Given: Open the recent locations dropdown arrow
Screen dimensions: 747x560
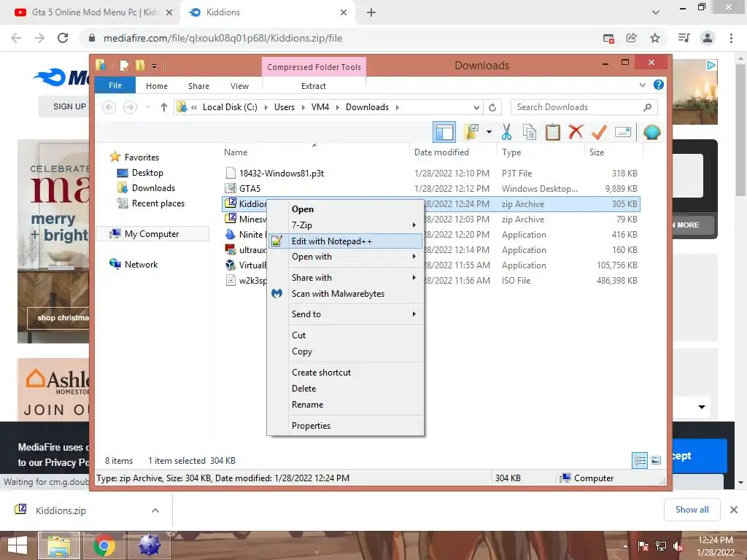Looking at the screenshot, I should pyautogui.click(x=147, y=107).
